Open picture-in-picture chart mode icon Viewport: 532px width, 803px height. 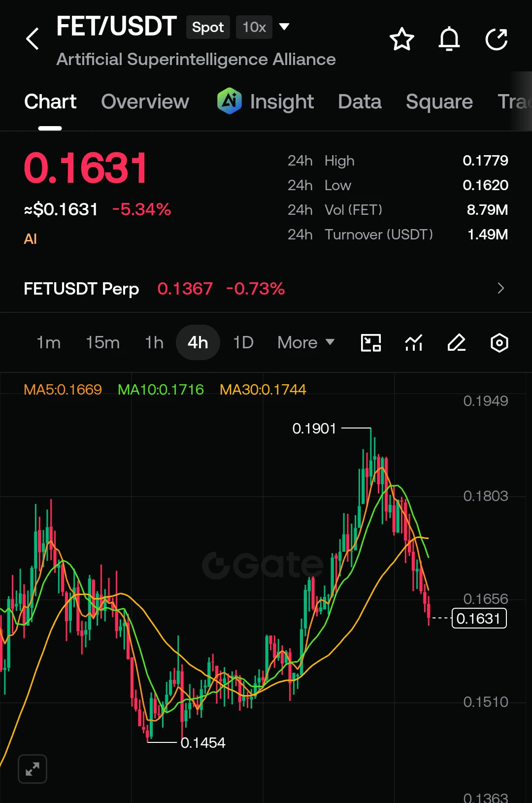point(371,342)
